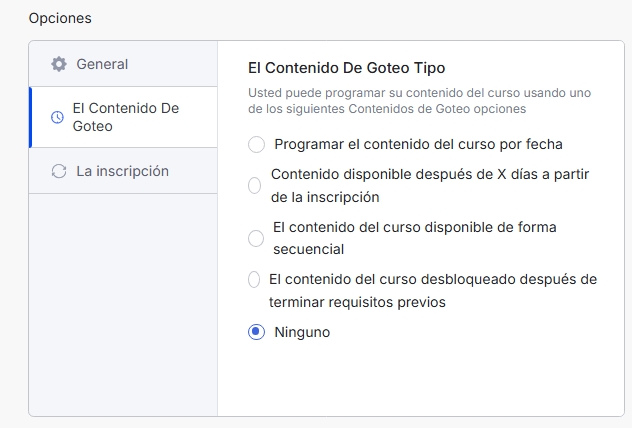The image size is (632, 428).
Task: Click the Ninguno label text
Action: pos(302,332)
